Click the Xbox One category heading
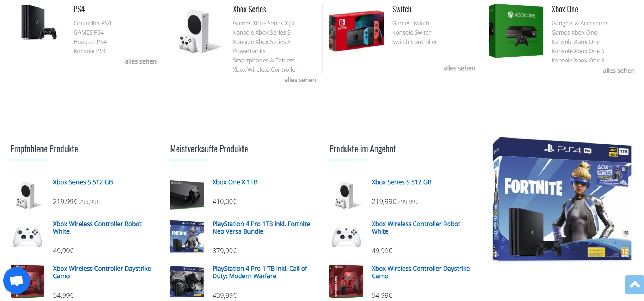This screenshot has height=301, width=644. click(x=565, y=9)
